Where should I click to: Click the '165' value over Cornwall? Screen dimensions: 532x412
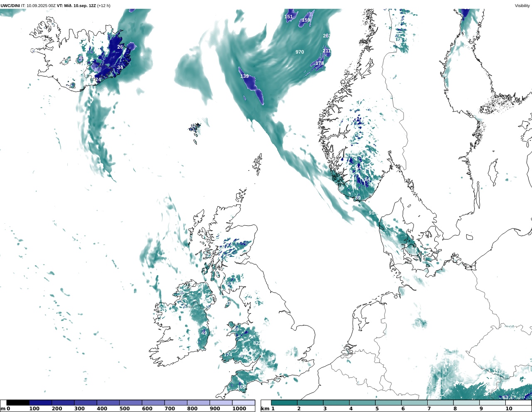[241, 387]
